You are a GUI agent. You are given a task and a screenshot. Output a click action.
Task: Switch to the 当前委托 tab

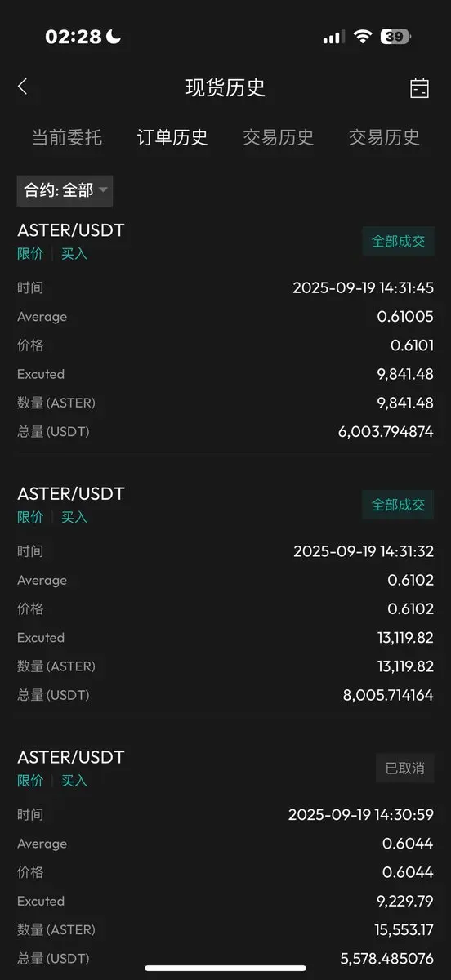tap(67, 137)
